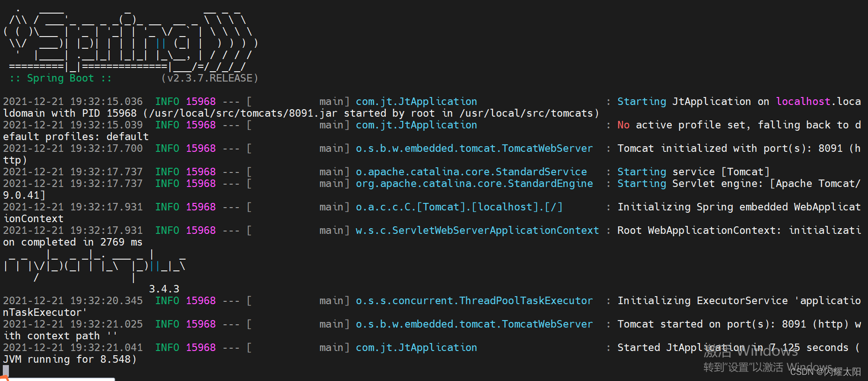
Task: Click o.s.s.concurrent.ThreadPoolTaskExecutor logger name
Action: coord(474,301)
